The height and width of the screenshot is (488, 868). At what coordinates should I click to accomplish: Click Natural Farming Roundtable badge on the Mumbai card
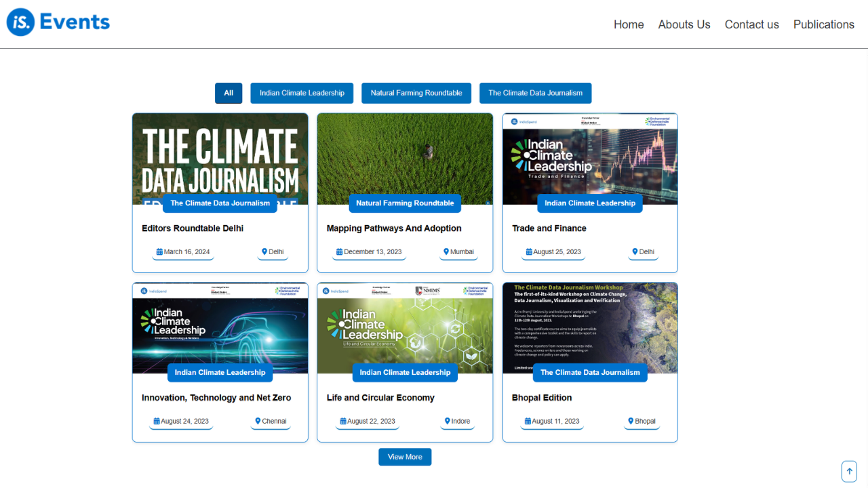click(405, 203)
